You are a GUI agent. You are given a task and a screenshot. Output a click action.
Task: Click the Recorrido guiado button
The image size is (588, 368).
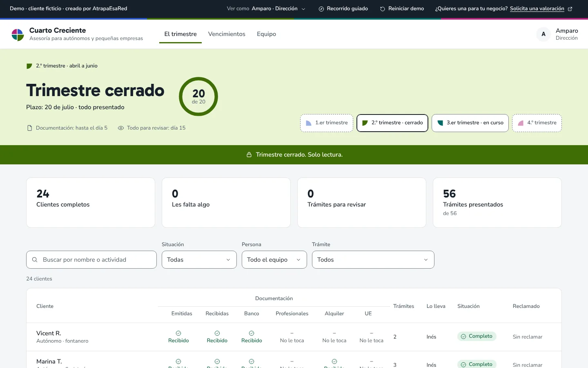click(x=343, y=9)
